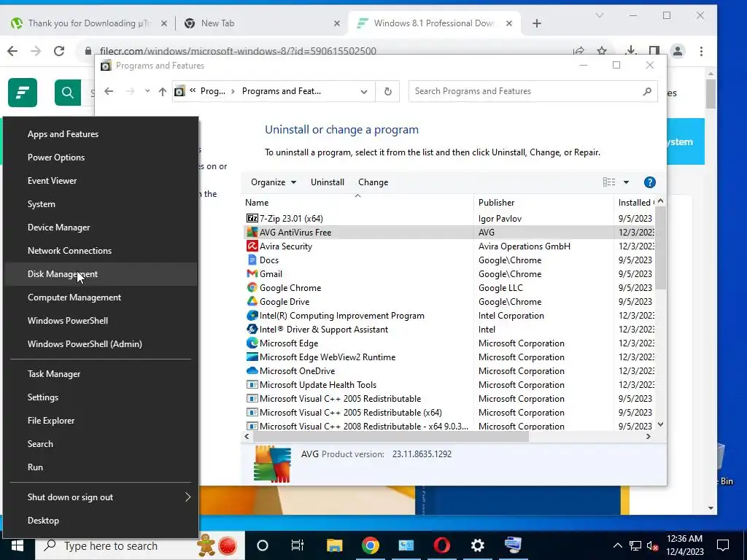The height and width of the screenshot is (560, 747).
Task: Open Settings gear on the taskbar
Action: (x=477, y=545)
